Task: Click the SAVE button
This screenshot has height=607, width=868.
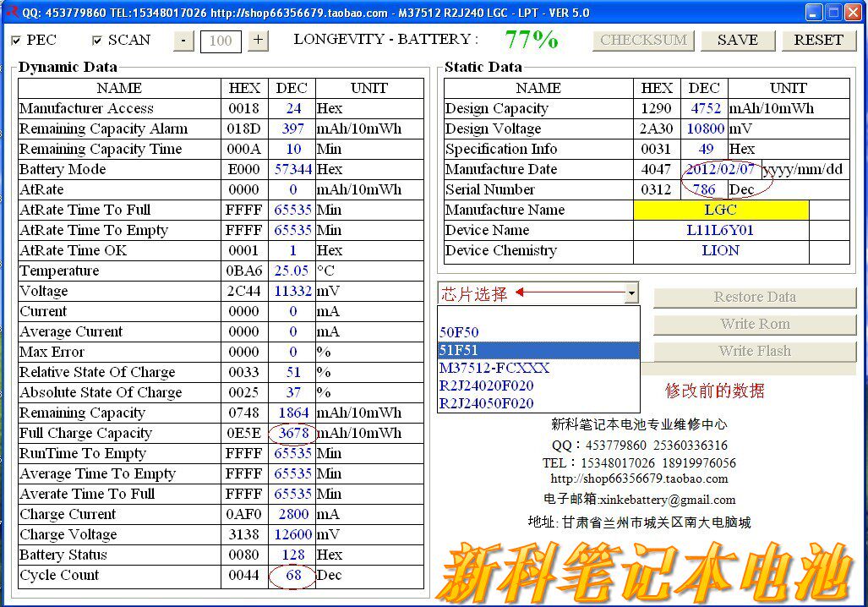Action: click(736, 40)
